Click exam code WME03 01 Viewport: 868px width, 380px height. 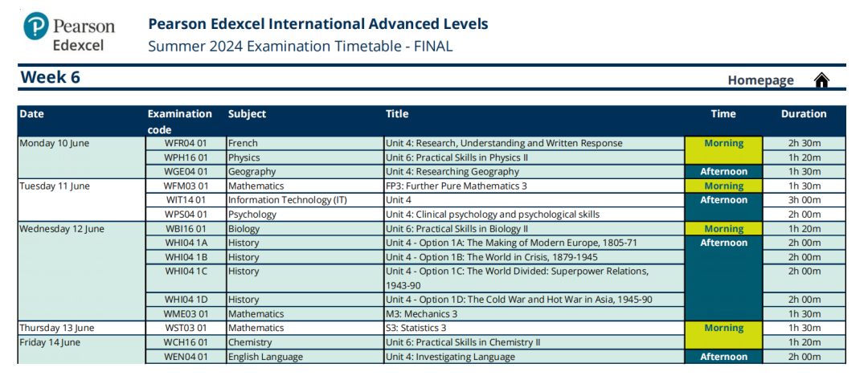click(x=186, y=313)
